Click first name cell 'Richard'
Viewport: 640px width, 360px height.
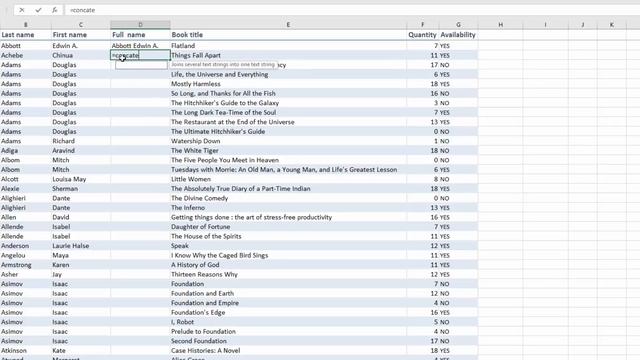[81, 141]
